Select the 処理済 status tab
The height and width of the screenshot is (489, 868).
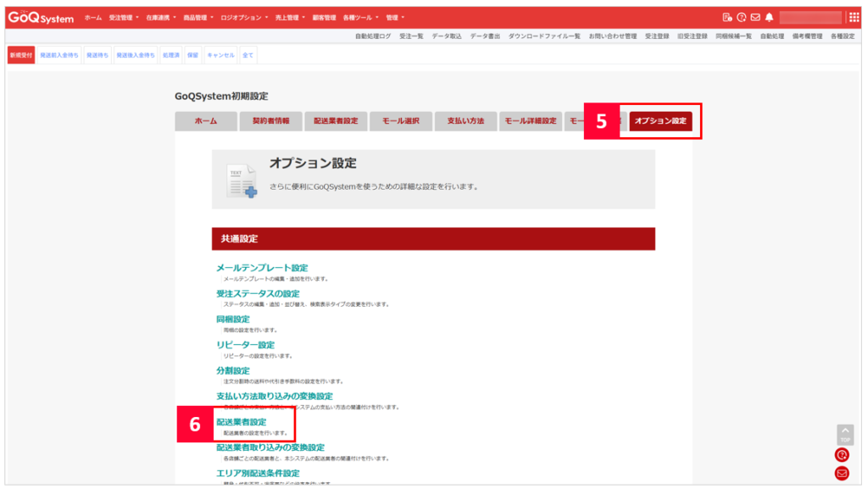click(171, 55)
